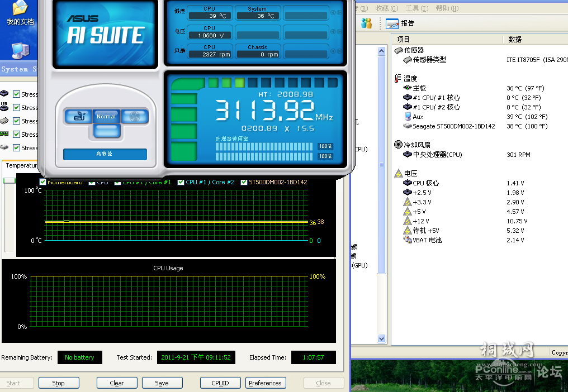This screenshot has height=392, width=568.
Task: Sort by the 项目 column header
Action: (447, 39)
